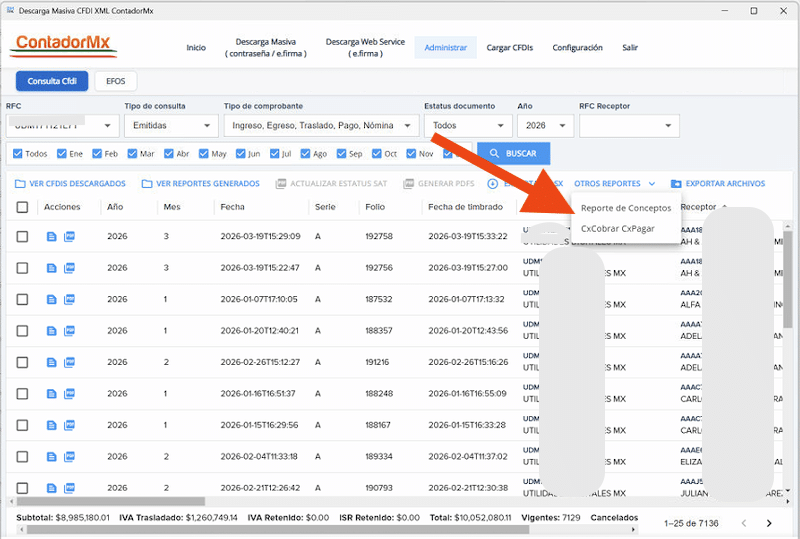
Task: Select Reporte de Conceptos menu option
Action: click(626, 208)
